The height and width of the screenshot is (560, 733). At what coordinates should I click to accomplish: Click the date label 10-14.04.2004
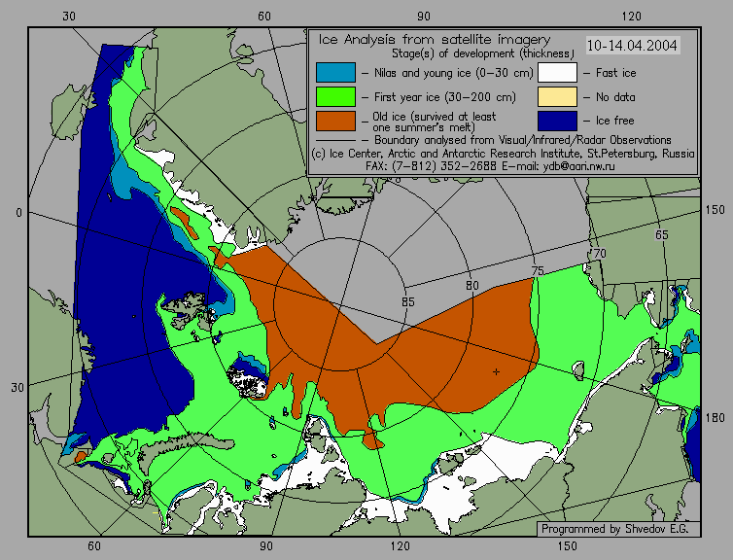coord(632,46)
